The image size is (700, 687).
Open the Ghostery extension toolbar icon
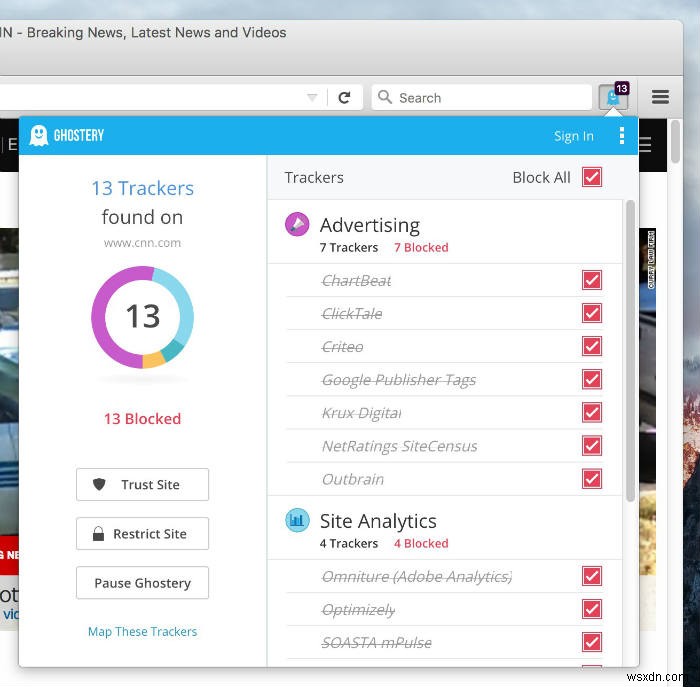tap(613, 96)
